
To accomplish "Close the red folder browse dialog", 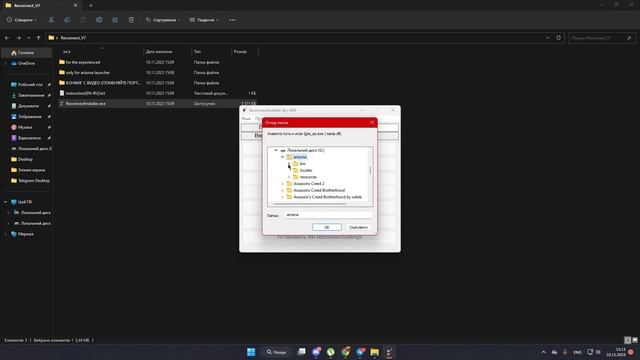I will 372,122.
